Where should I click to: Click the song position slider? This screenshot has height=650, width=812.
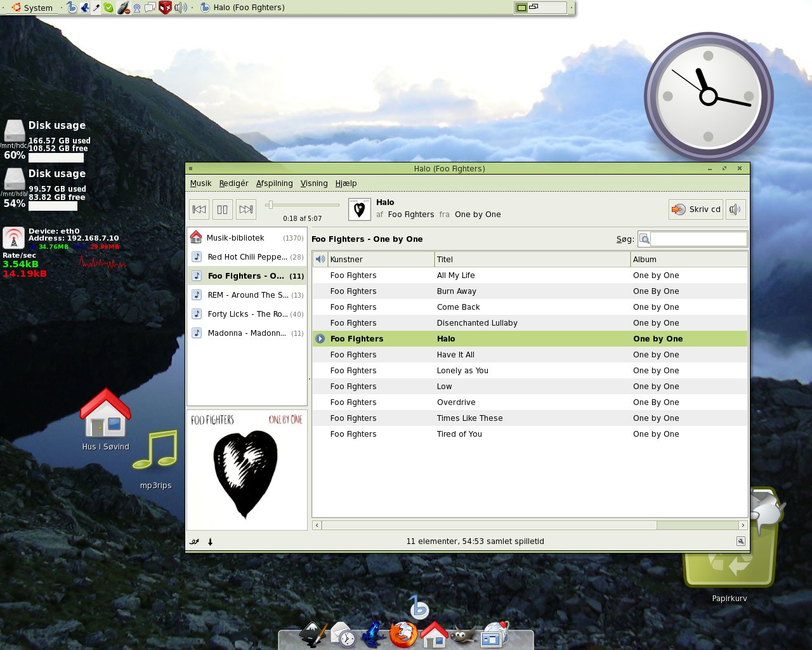tap(303, 204)
